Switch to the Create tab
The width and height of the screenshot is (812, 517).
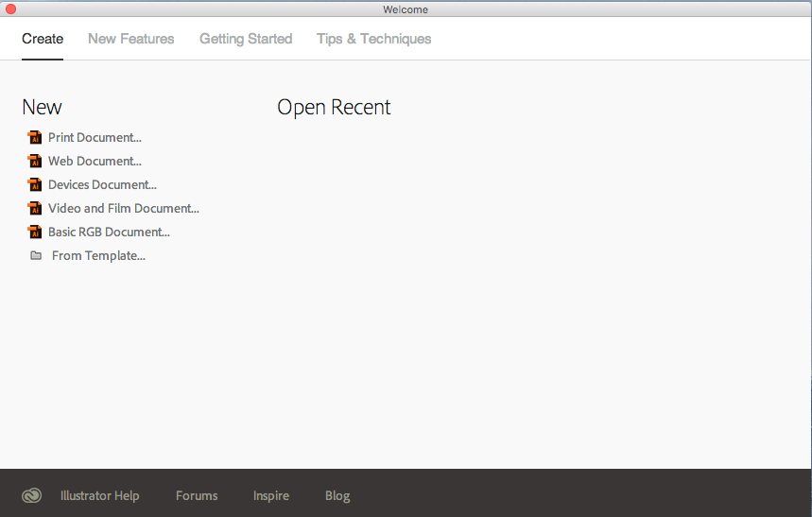click(43, 39)
